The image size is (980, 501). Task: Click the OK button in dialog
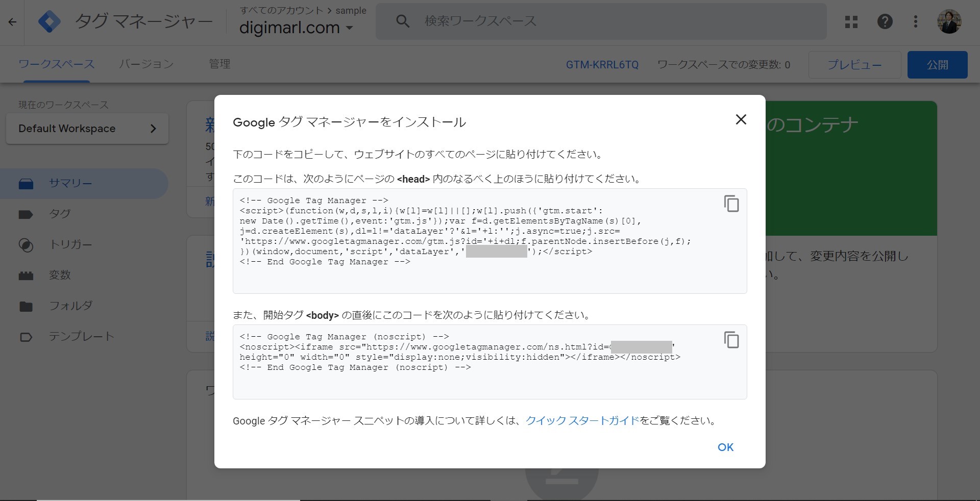pos(725,447)
